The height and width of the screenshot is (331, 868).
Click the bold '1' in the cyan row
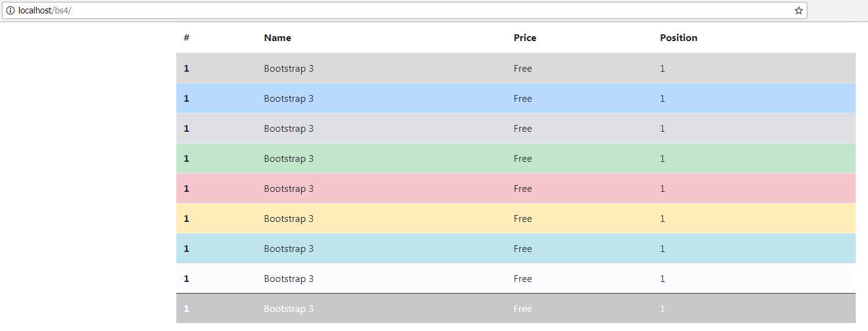tap(186, 249)
